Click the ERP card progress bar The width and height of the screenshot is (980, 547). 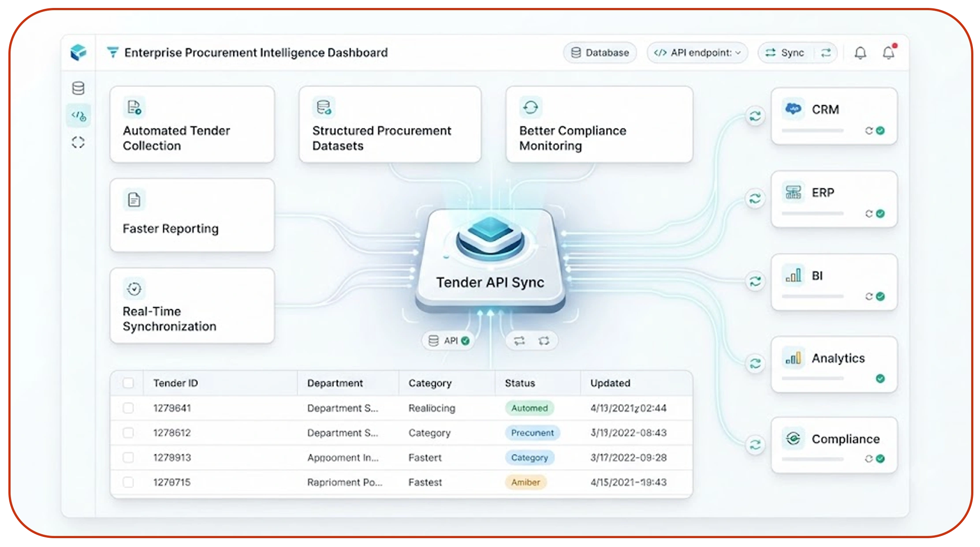click(812, 214)
